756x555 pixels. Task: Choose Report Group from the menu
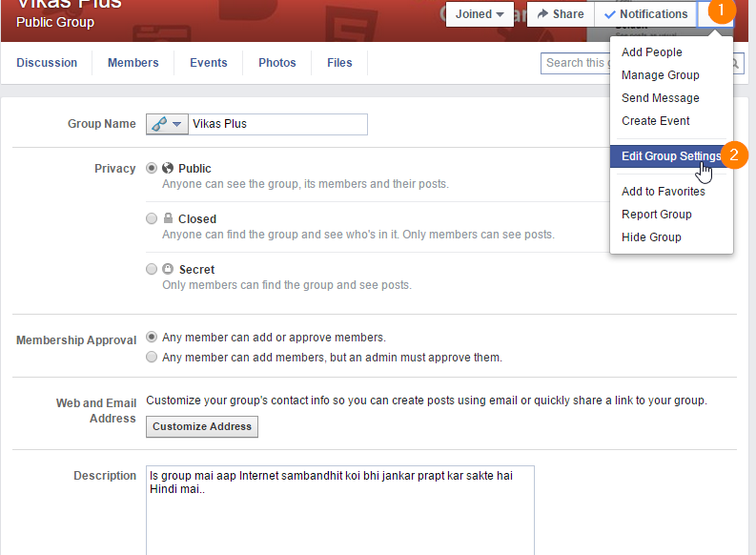671,215
